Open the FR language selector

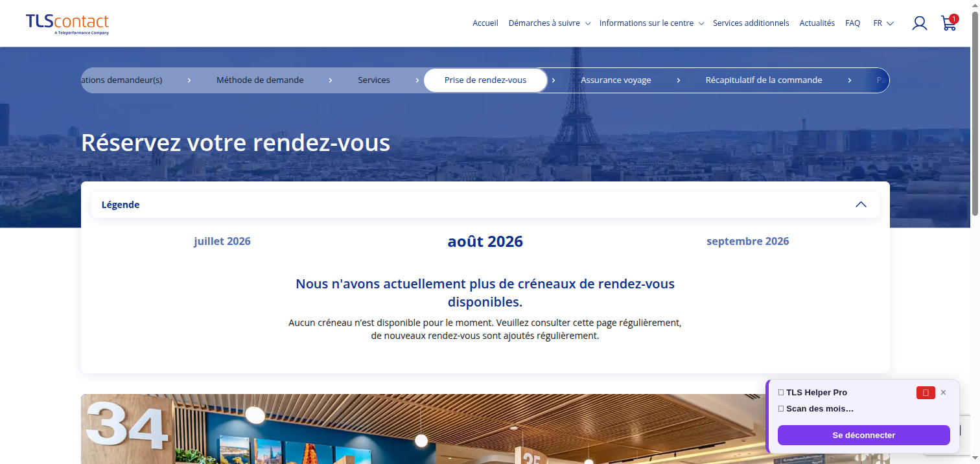[883, 23]
